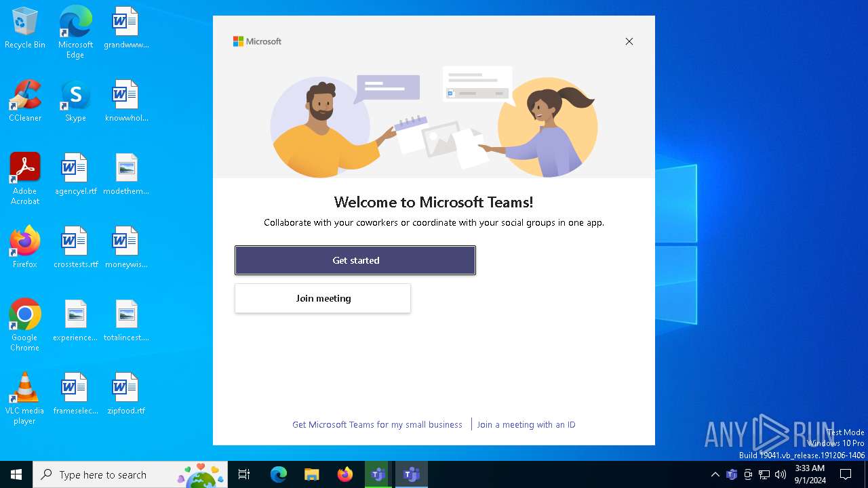Image resolution: width=868 pixels, height=488 pixels.
Task: Click the Type here to search box
Action: click(x=130, y=474)
